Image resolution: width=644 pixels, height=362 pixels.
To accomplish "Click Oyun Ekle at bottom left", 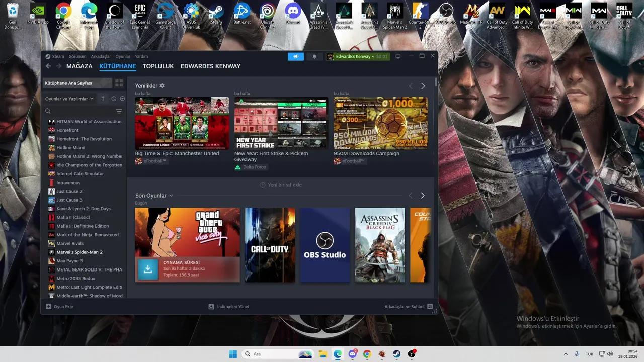I will pos(59,306).
